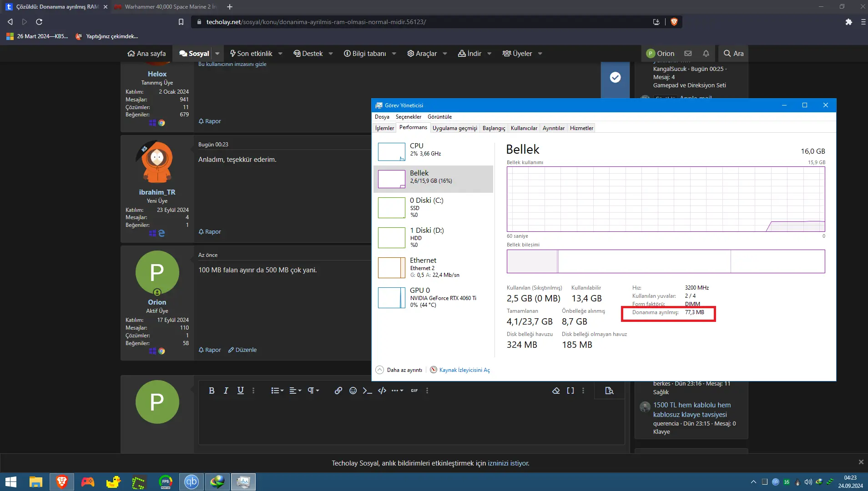868x491 pixels.
Task: Click Ana sayfa in forum navigation
Action: point(146,54)
